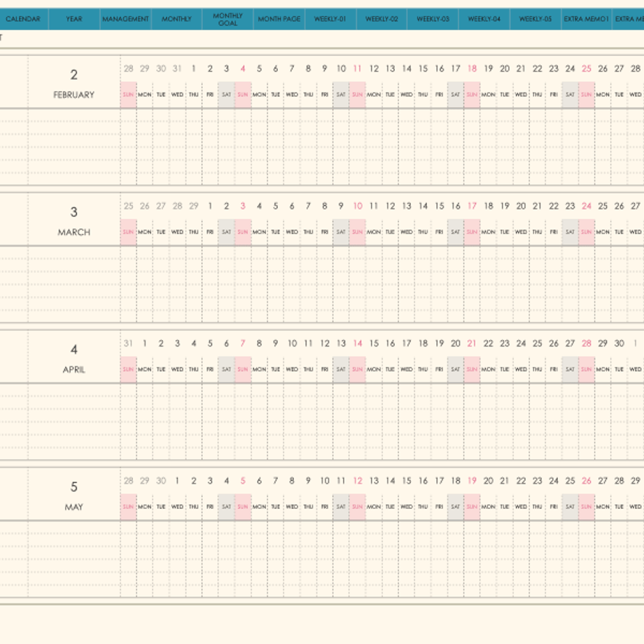The height and width of the screenshot is (644, 644).
Task: Click date 8 in March row
Action: coord(325,206)
